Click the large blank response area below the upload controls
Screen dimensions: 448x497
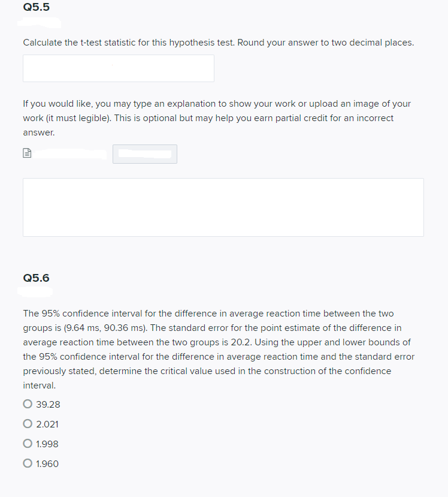click(x=223, y=207)
